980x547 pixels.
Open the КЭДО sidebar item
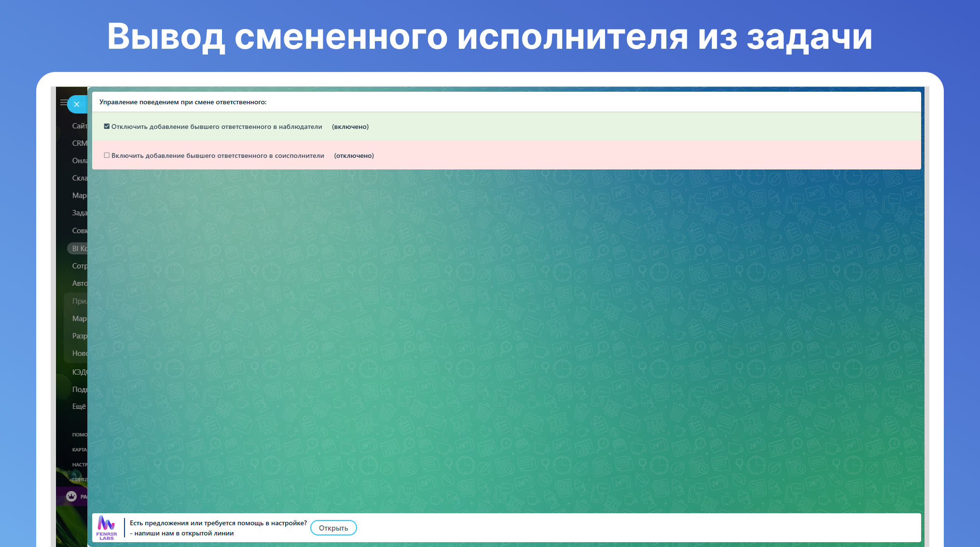[79, 372]
